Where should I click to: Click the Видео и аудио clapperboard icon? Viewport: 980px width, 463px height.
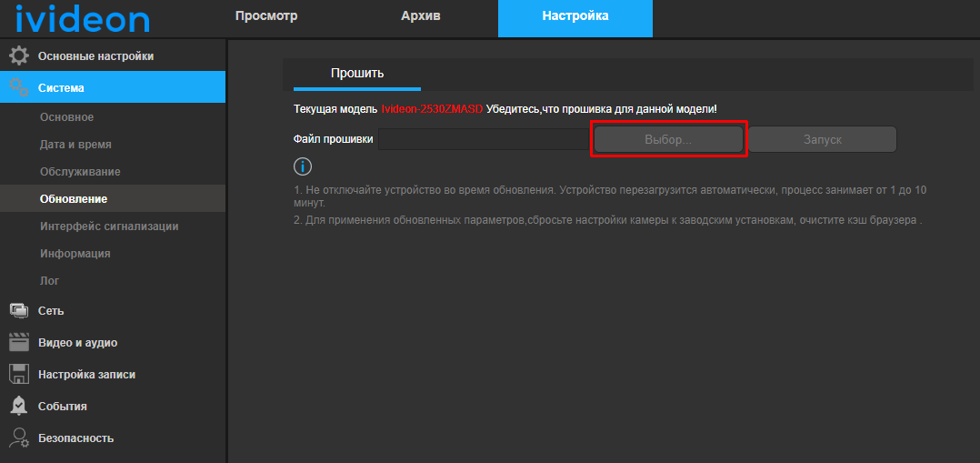[19, 342]
